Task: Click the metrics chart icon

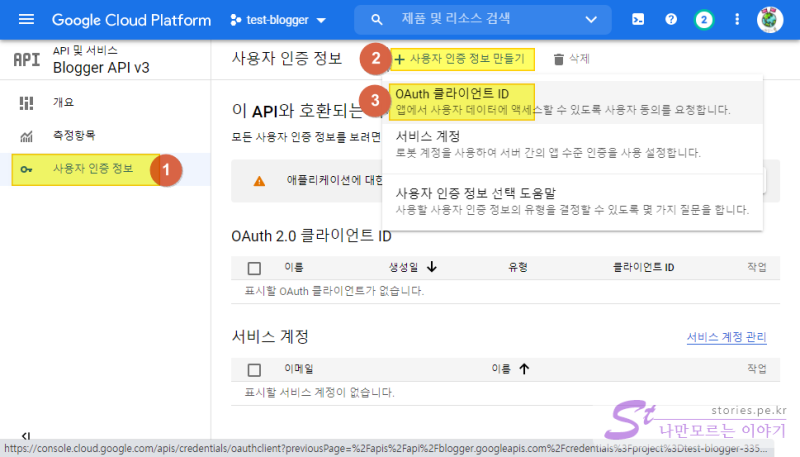Action: click(26, 136)
